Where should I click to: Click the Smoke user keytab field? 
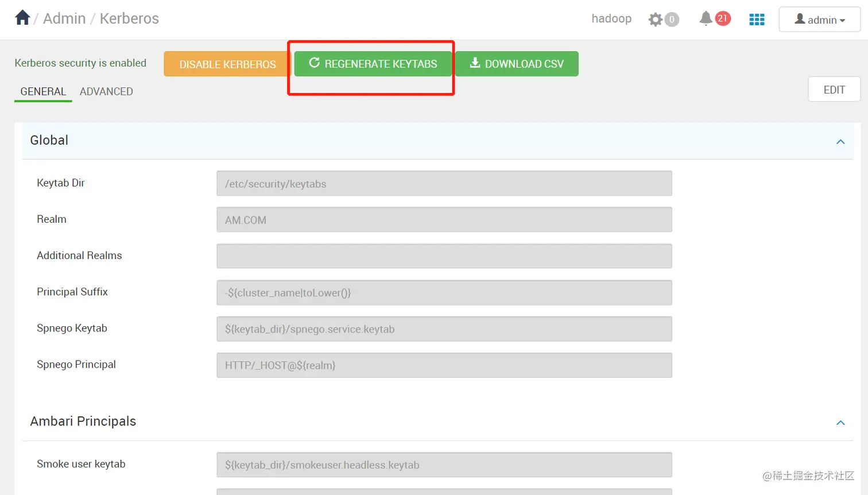point(444,465)
